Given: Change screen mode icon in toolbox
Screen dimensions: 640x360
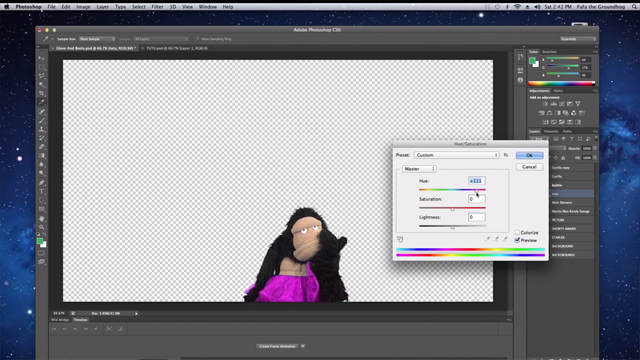Looking at the screenshot, I should (x=42, y=262).
